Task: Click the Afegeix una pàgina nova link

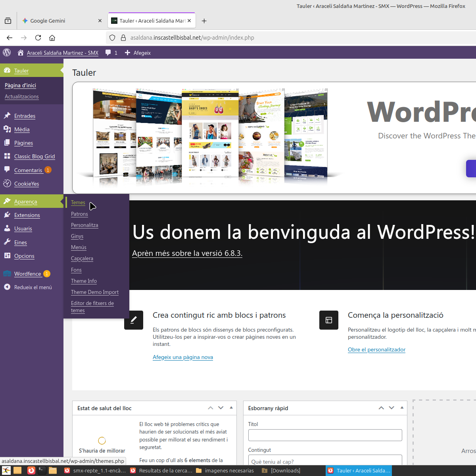Action: pyautogui.click(x=183, y=357)
